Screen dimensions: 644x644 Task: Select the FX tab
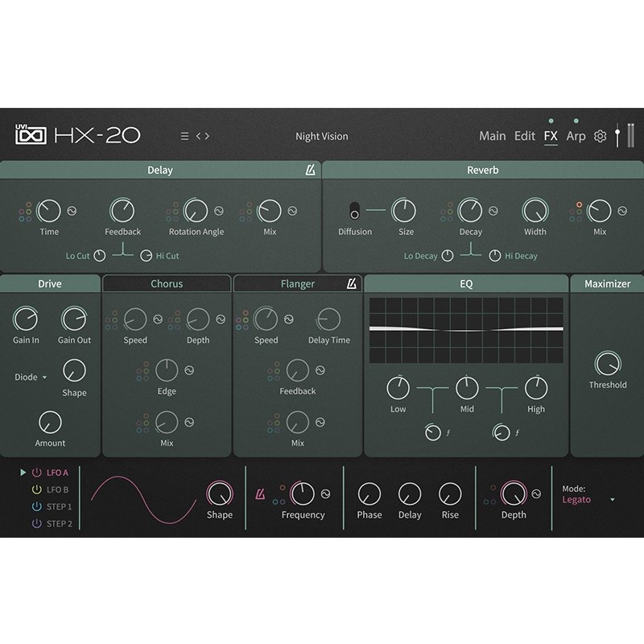tap(551, 136)
